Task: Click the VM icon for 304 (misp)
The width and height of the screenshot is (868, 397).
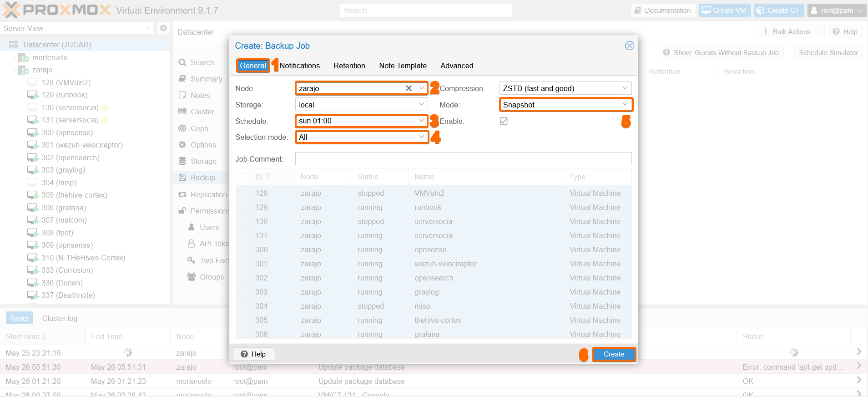Action: tap(32, 183)
